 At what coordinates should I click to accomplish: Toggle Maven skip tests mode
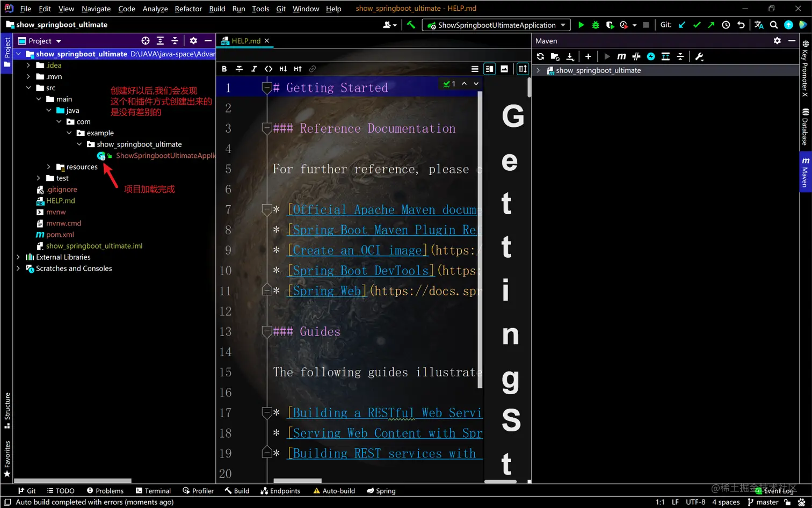(x=651, y=56)
